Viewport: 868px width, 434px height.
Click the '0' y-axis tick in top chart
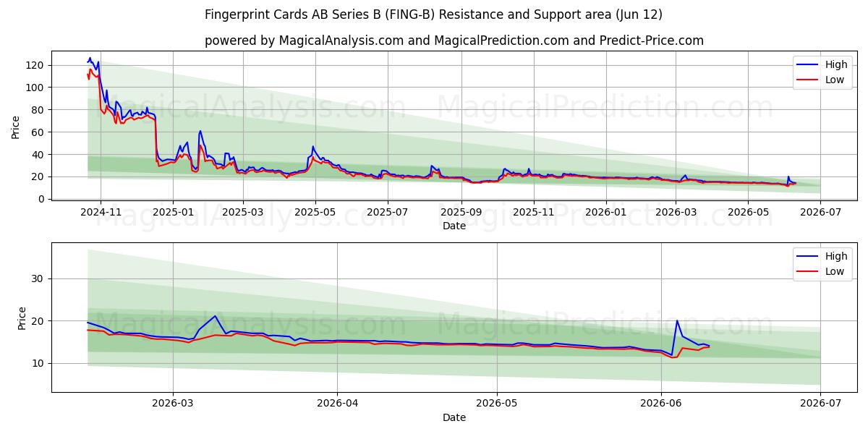click(x=42, y=199)
